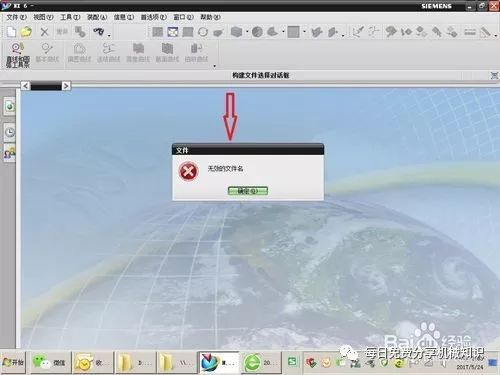Click the command finder binoculars-like icon
The width and height of the screenshot is (500, 375).
[x=98, y=32]
